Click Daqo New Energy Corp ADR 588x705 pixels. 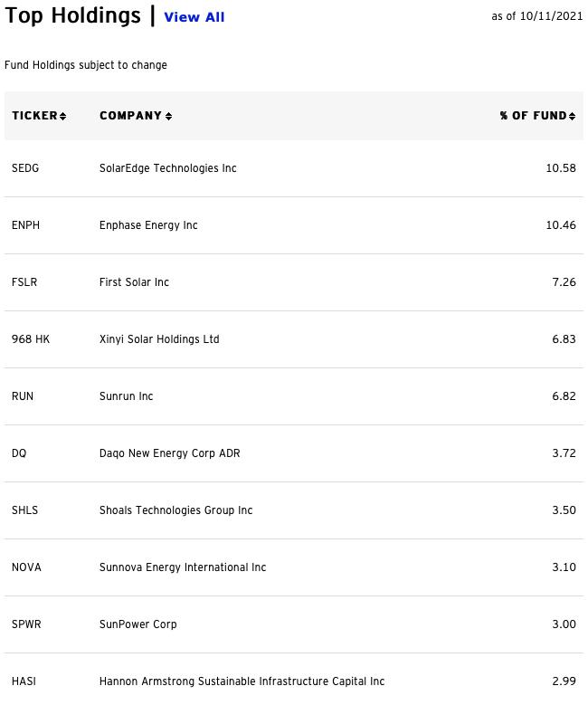point(169,453)
